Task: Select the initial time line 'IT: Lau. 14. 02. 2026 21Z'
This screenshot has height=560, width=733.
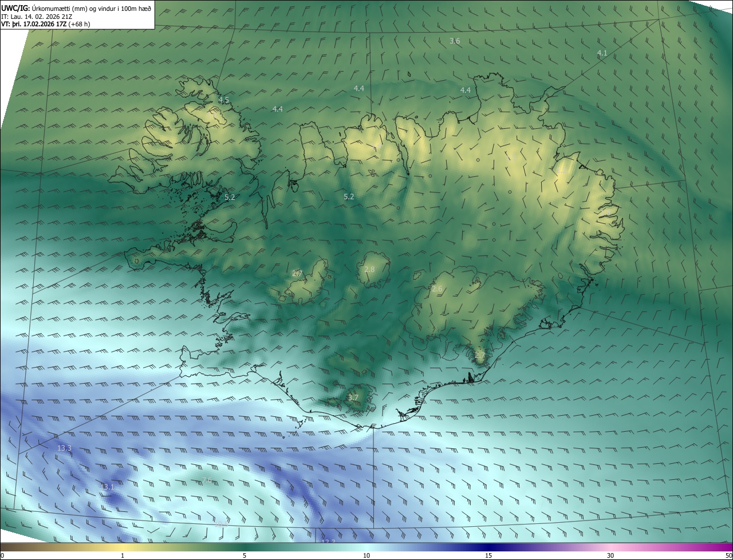Action: (37, 16)
